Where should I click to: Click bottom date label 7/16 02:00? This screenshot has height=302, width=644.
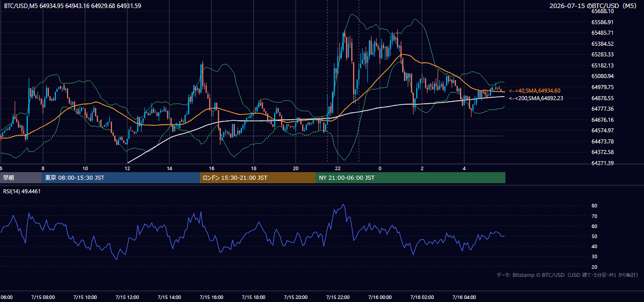pos(422,297)
